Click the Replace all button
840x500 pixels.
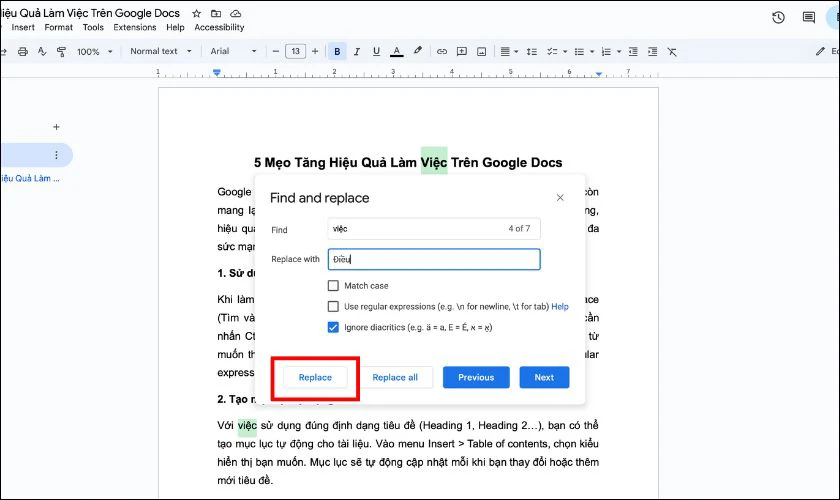click(395, 377)
